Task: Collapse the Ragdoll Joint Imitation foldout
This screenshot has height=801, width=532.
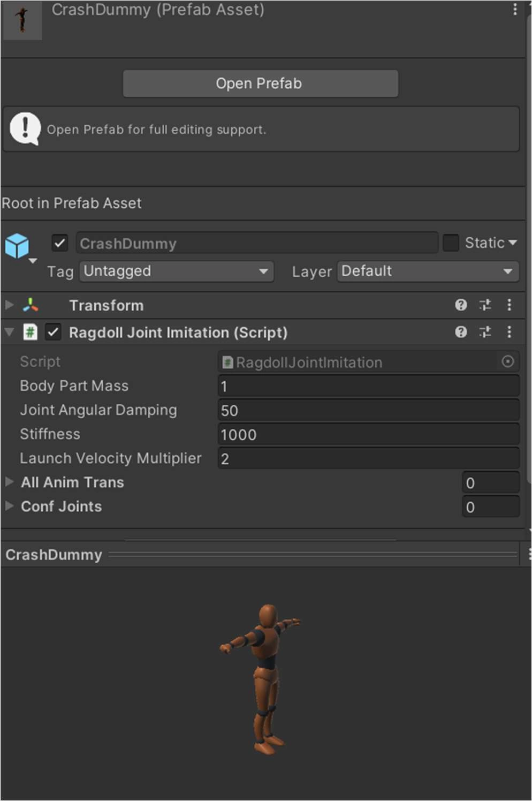Action: click(x=9, y=333)
